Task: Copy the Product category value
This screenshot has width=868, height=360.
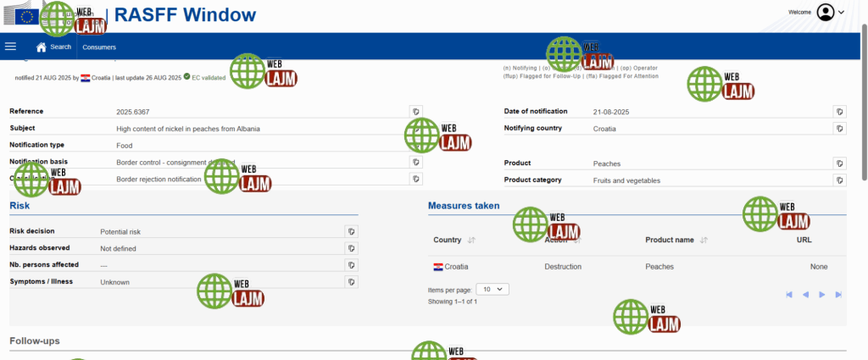Action: point(839,180)
